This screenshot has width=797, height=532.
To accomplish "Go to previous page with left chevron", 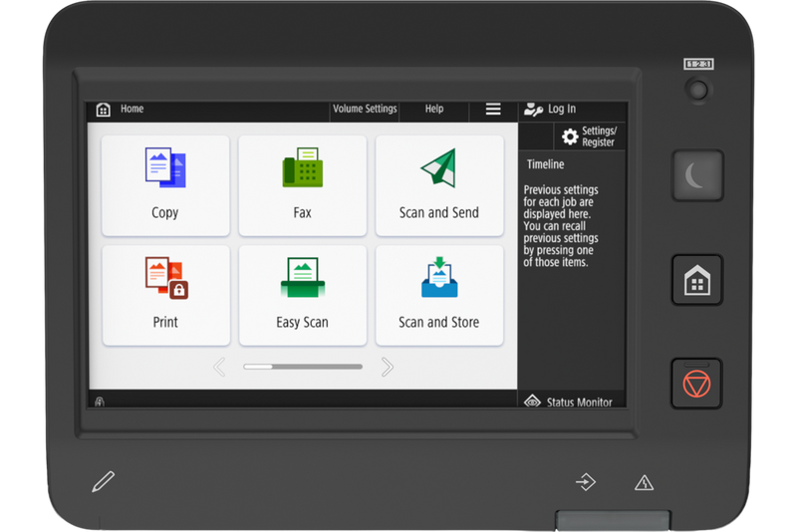I will click(219, 367).
